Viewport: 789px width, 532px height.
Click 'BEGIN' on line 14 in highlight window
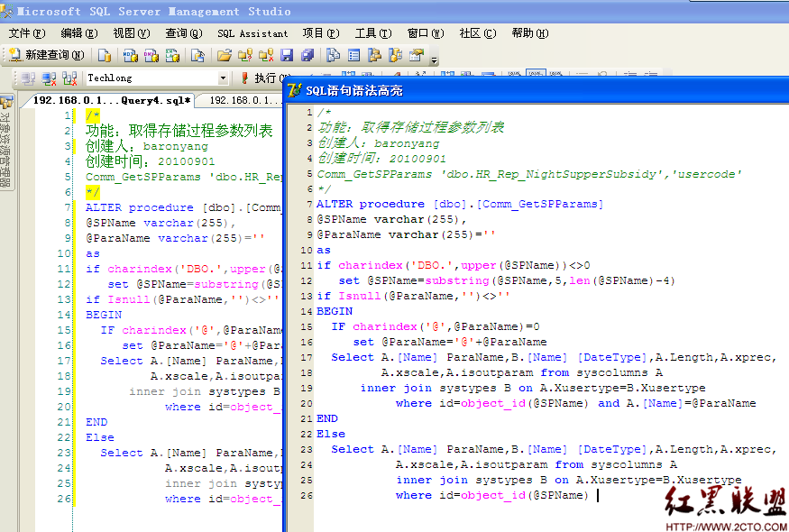click(x=335, y=311)
